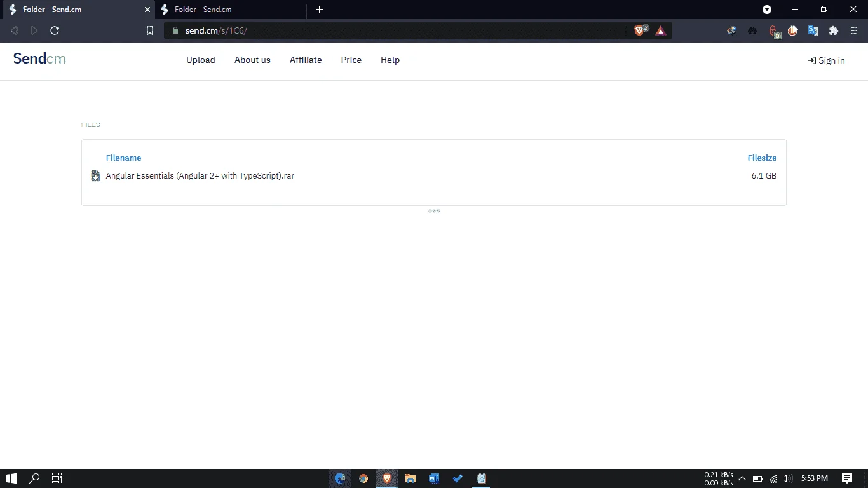
Task: Click the Sign in link
Action: tap(826, 60)
